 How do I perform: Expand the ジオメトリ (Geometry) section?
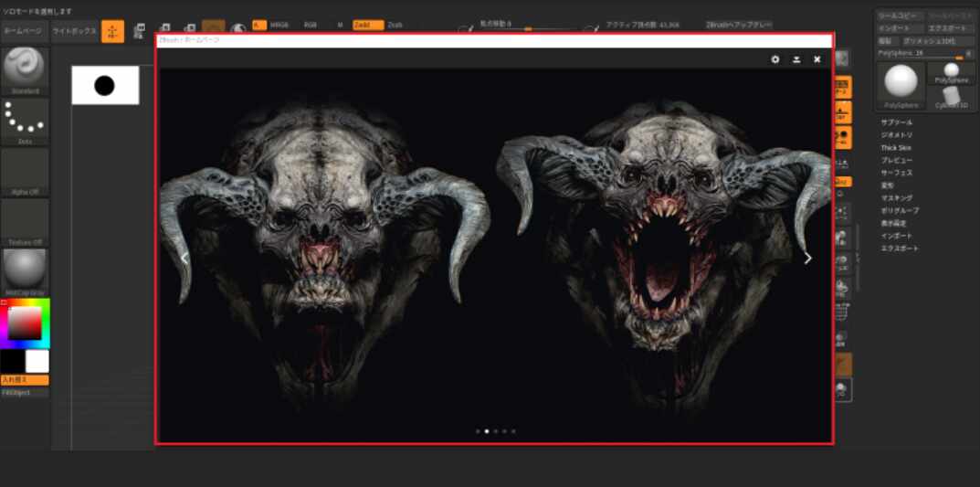(896, 134)
